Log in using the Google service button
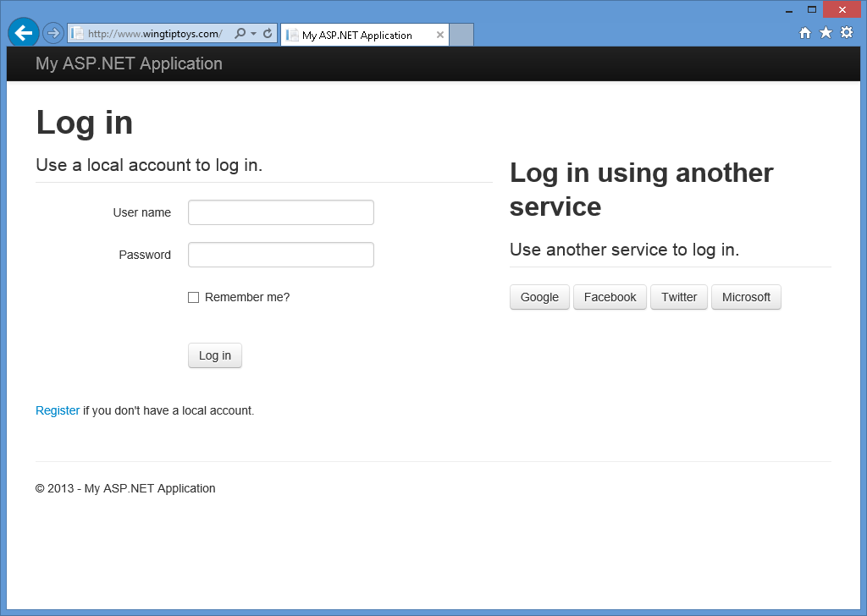The height and width of the screenshot is (616, 867). (539, 297)
